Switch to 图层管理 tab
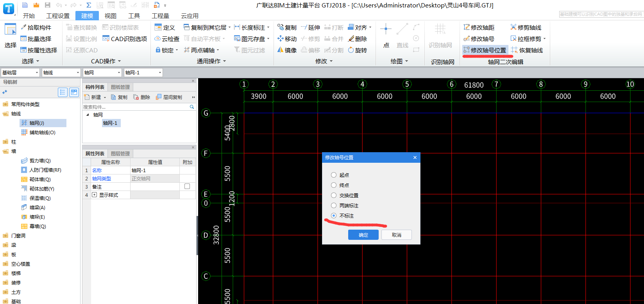Image resolution: width=644 pixels, height=304 pixels. (120, 153)
